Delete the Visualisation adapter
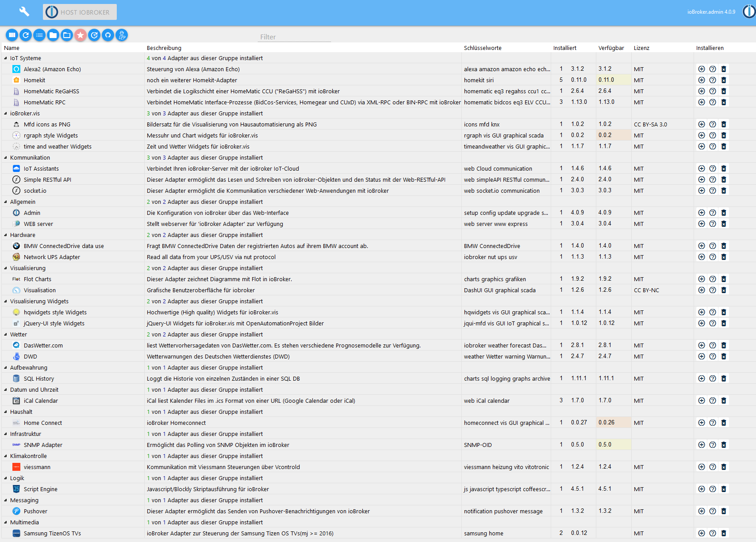The width and height of the screenshot is (756, 542). click(724, 290)
